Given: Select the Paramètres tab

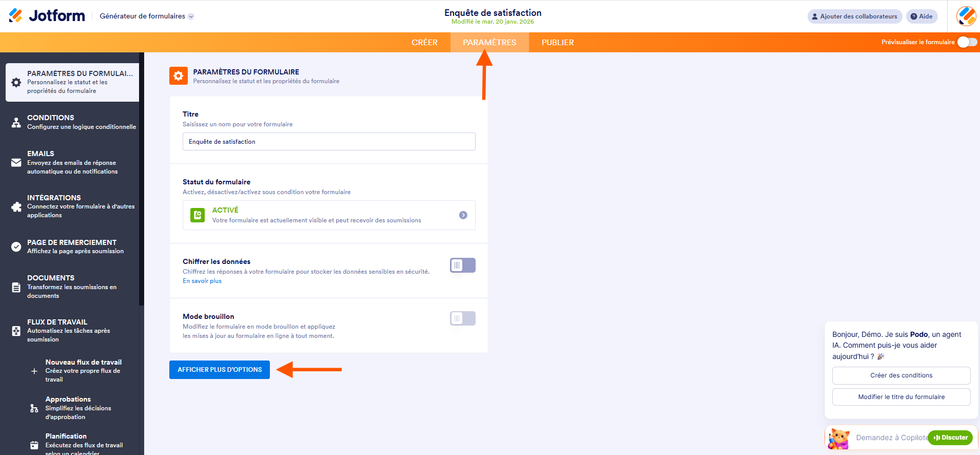Looking at the screenshot, I should [489, 43].
